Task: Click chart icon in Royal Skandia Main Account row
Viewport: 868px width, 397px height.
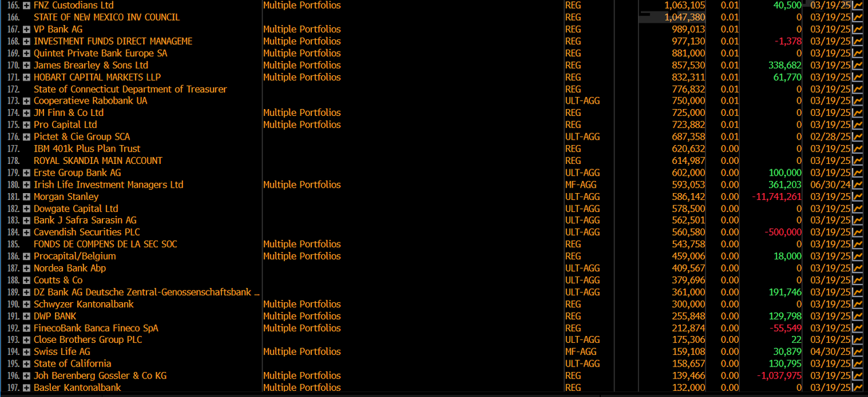Action: (x=857, y=161)
